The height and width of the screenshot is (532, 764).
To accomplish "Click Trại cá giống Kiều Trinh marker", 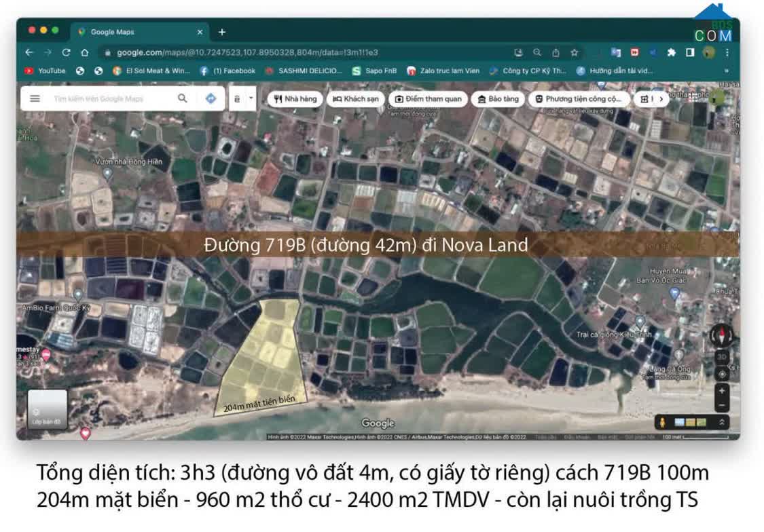I will point(640,321).
